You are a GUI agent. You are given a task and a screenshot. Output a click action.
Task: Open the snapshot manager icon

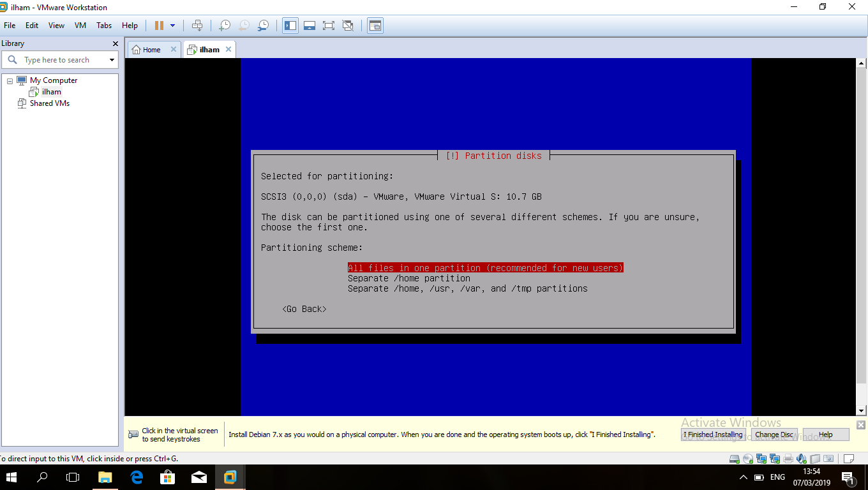[x=263, y=26]
